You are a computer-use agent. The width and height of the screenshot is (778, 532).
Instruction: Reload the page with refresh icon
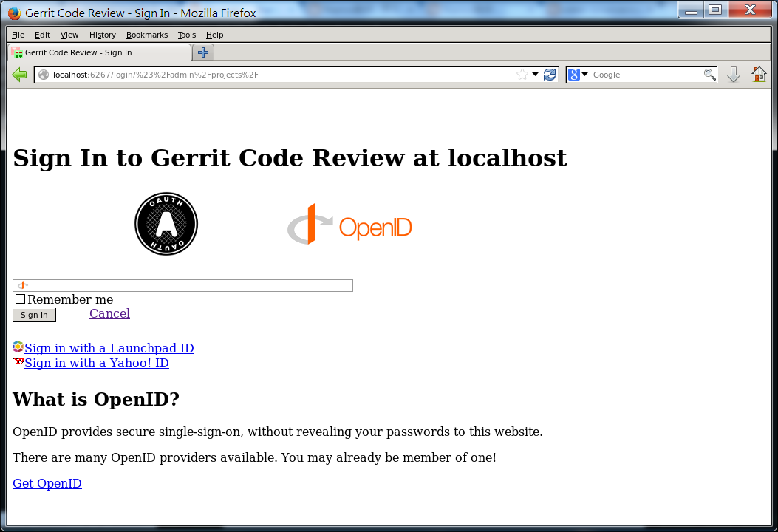point(550,75)
